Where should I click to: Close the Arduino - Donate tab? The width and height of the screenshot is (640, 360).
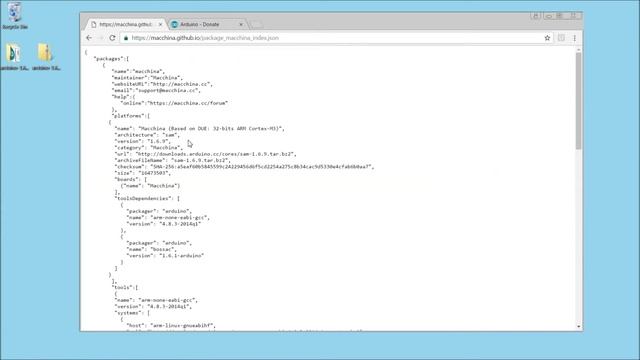coord(241,24)
